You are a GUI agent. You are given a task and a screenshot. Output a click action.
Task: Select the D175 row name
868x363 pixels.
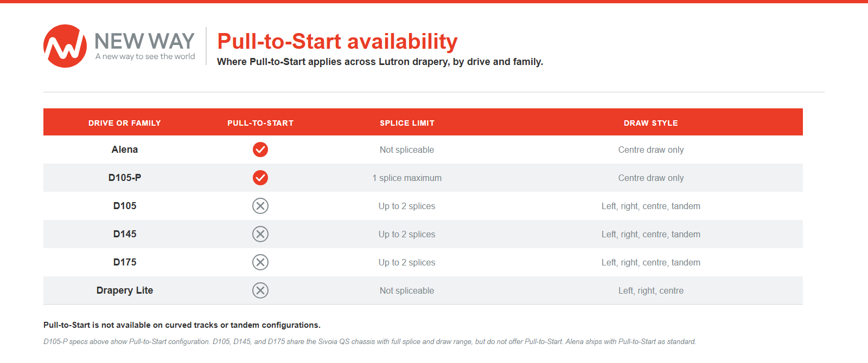coord(125,262)
